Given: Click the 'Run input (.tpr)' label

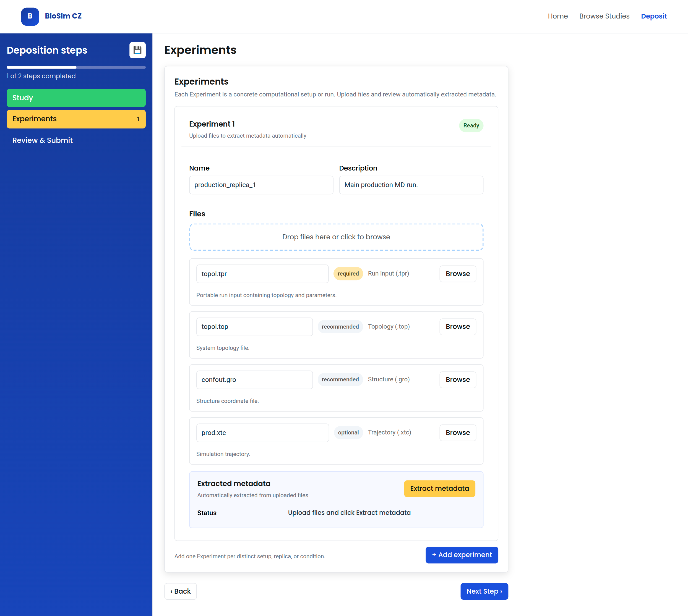Looking at the screenshot, I should click(388, 274).
